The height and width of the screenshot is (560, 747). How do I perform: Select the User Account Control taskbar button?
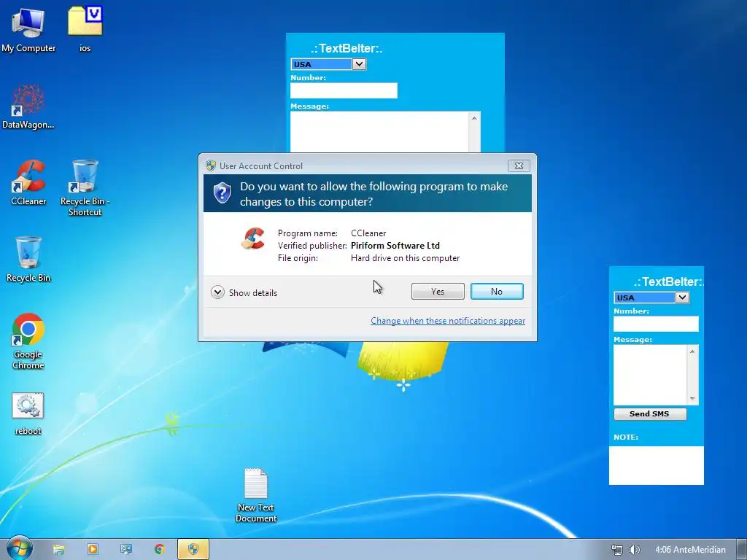(193, 550)
